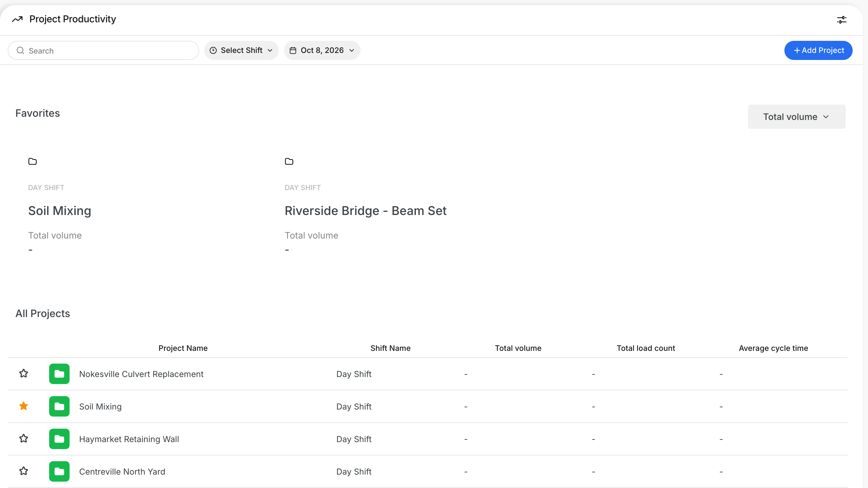The height and width of the screenshot is (488, 868).
Task: Open the Riverside Bridge - Beam Set card title
Action: (365, 211)
